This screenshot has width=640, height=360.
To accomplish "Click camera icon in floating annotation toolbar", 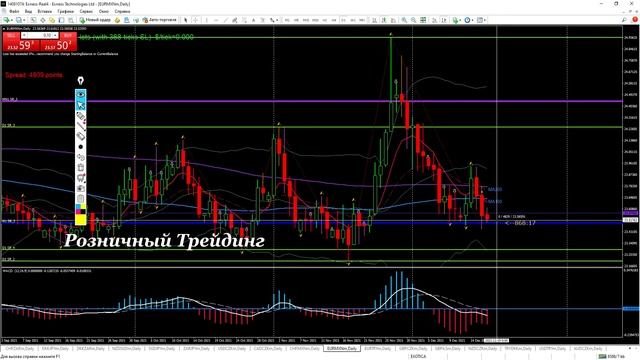I will coord(80,188).
